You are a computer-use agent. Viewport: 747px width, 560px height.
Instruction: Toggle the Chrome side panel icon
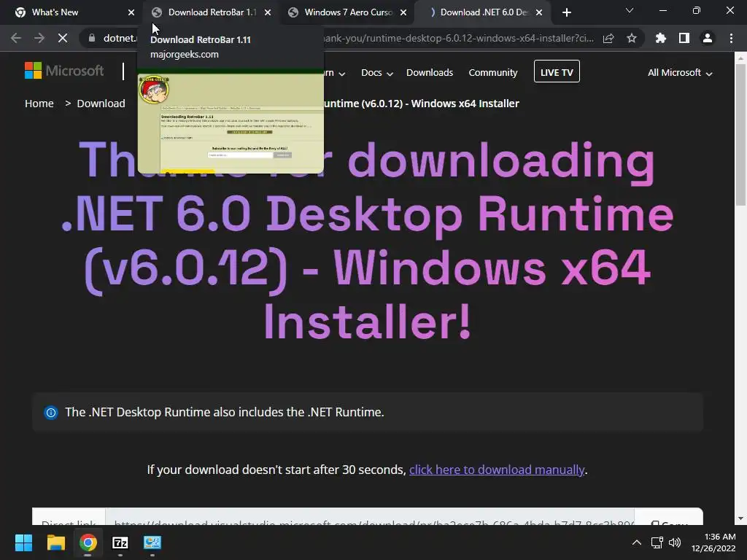click(x=684, y=38)
